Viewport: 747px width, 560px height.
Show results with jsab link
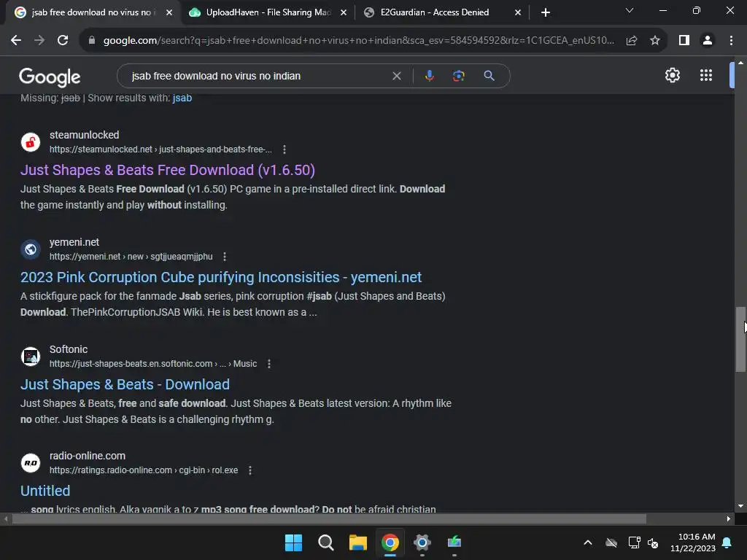(182, 98)
